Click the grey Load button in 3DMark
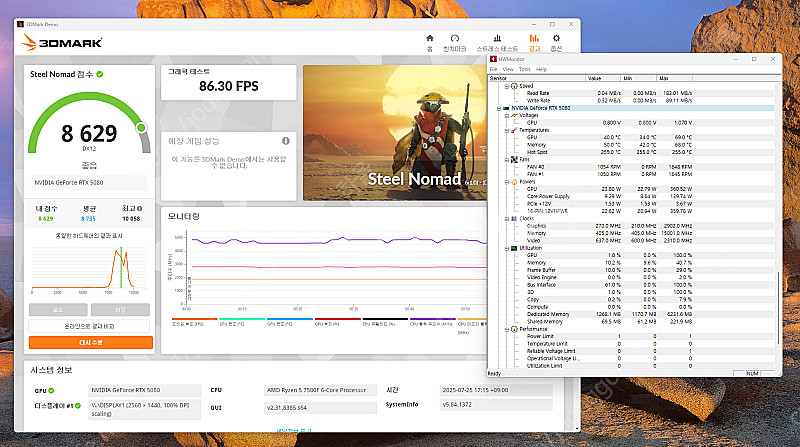This screenshot has width=800, height=447. coord(58,310)
